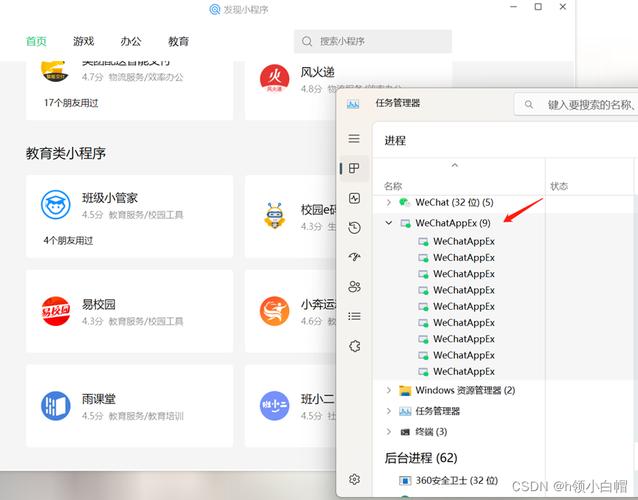Open Startup apps page icon
This screenshot has width=638, height=500.
(x=354, y=257)
